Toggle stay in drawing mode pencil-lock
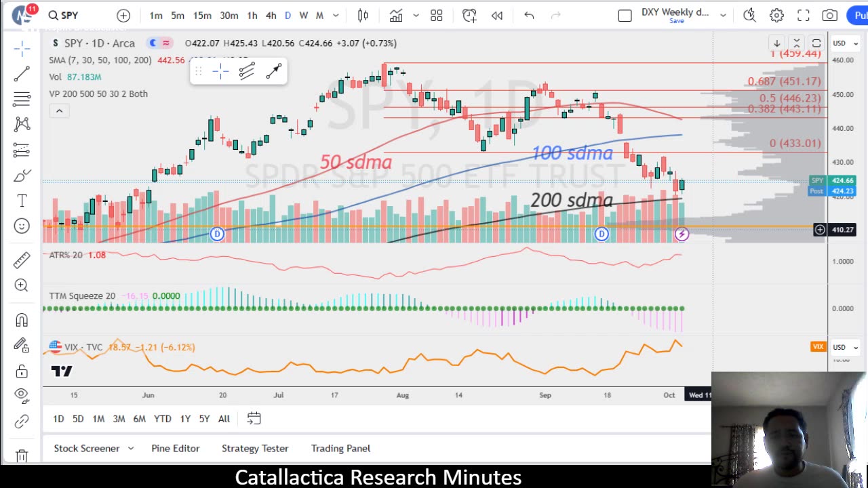Viewport: 868px width, 488px height. click(22, 346)
